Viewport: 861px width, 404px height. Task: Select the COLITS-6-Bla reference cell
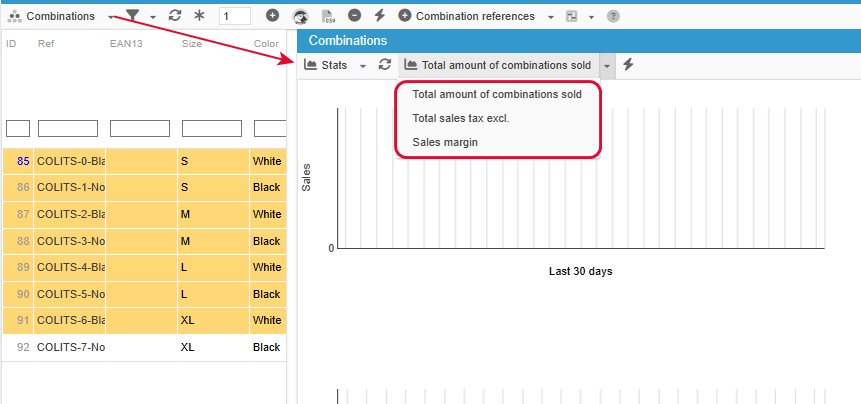coord(70,321)
